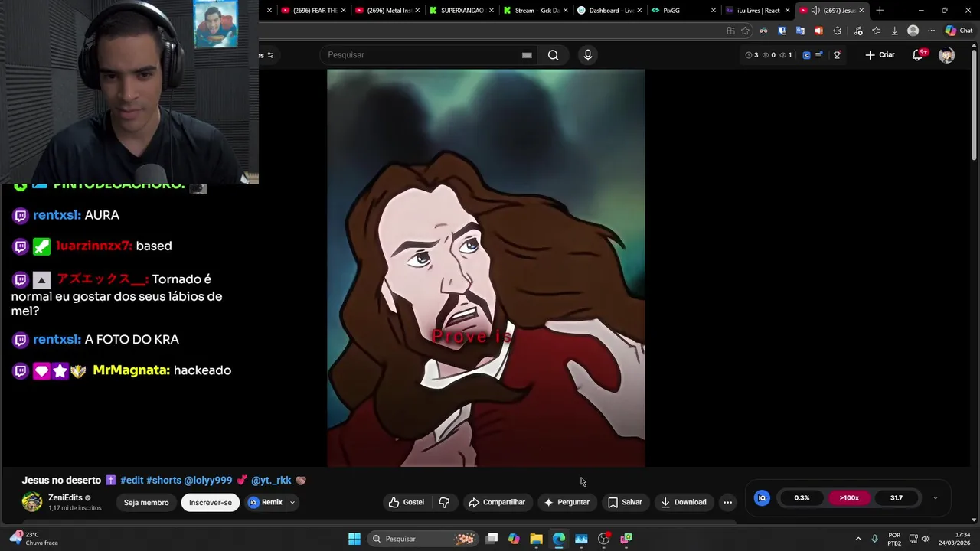
Task: Open a new browser tab with plus
Action: pyautogui.click(x=880, y=10)
